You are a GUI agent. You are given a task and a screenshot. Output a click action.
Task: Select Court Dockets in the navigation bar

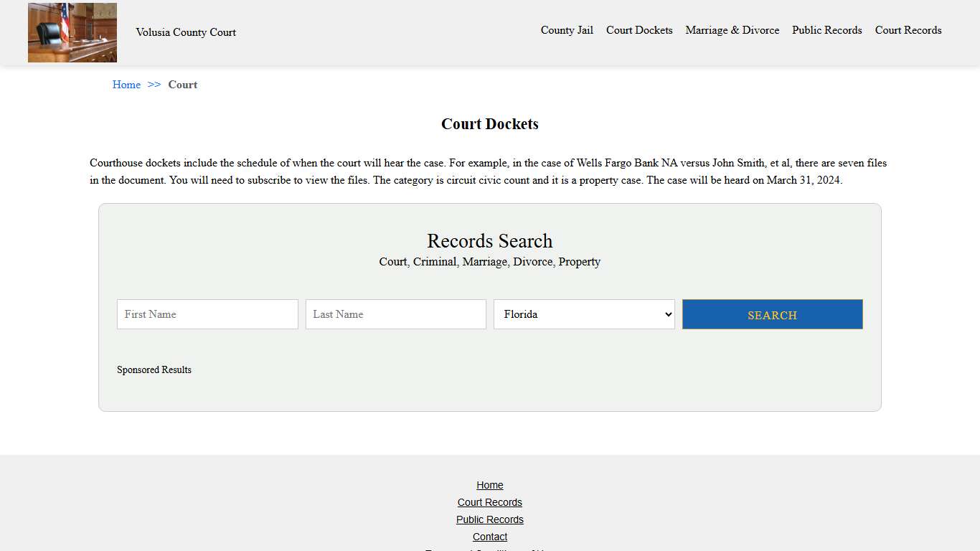(639, 30)
